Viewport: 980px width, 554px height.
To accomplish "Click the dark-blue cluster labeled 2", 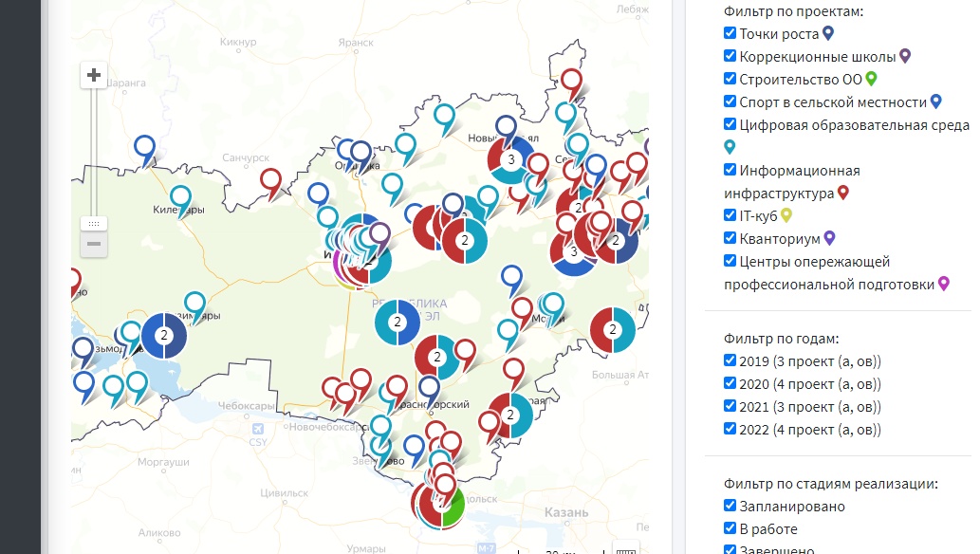I will 163,335.
